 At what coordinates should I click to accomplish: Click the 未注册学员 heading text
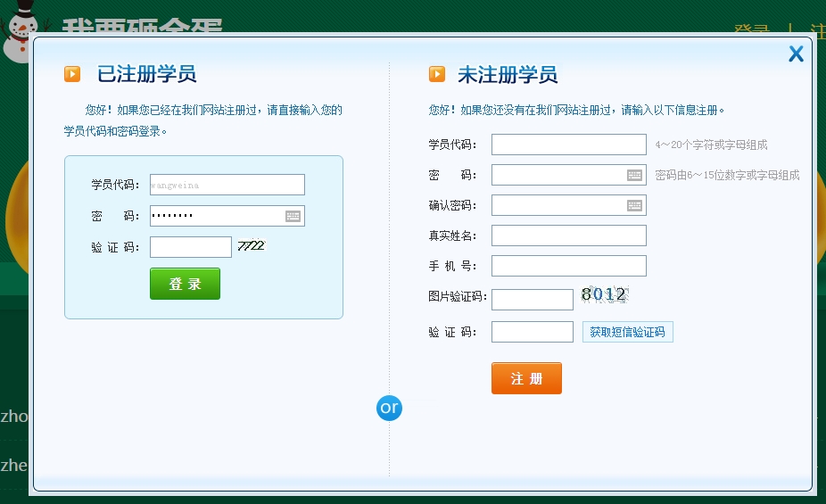(508, 75)
